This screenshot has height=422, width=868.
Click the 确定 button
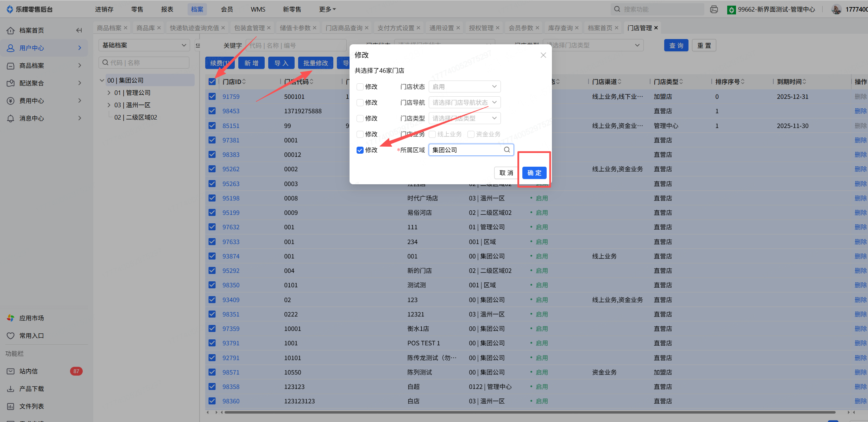tap(534, 173)
